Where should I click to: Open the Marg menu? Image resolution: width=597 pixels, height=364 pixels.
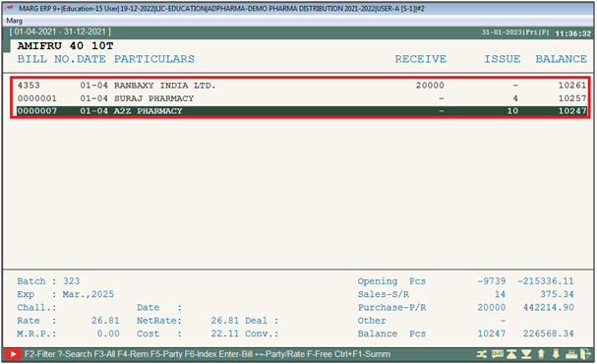point(15,21)
